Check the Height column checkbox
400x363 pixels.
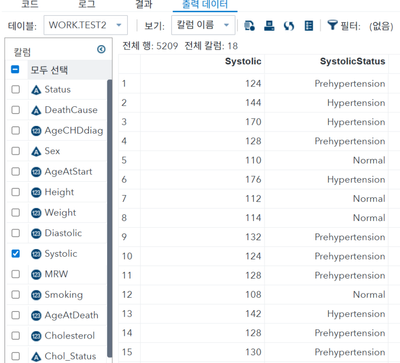point(16,192)
